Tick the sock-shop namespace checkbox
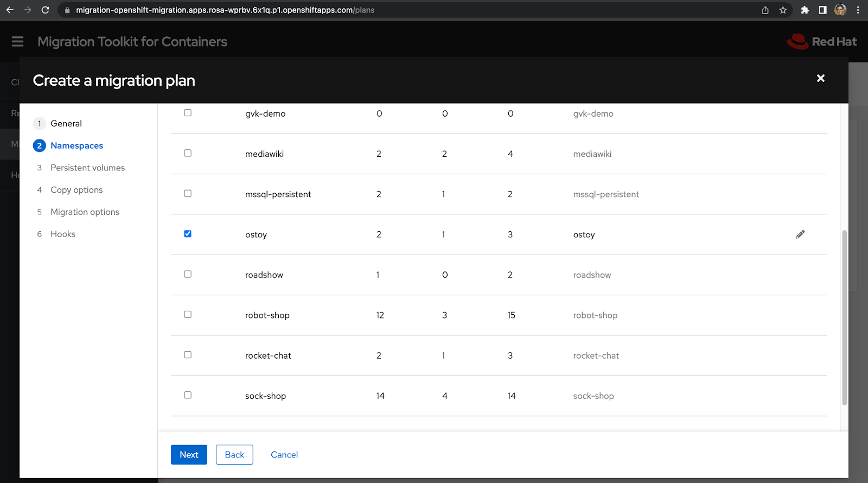 (188, 395)
